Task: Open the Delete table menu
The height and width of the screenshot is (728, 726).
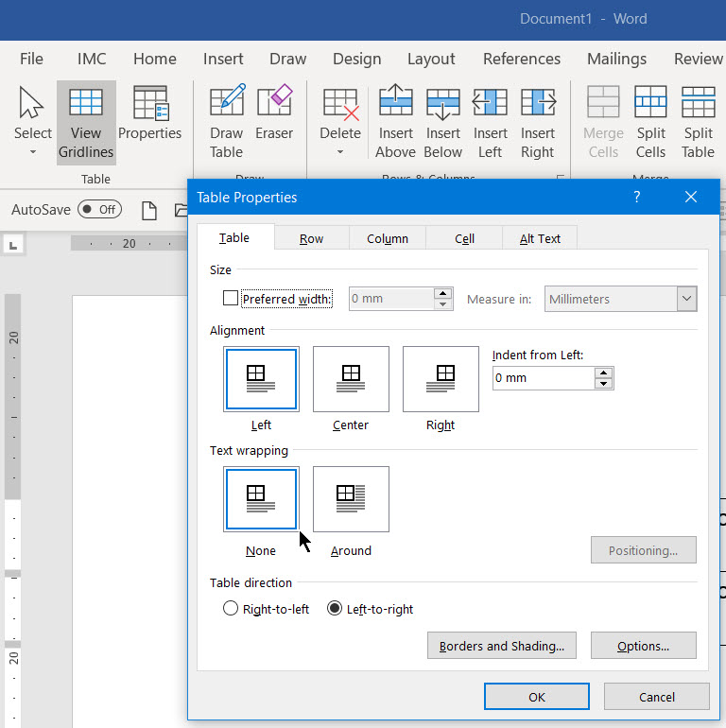Action: coord(340,123)
